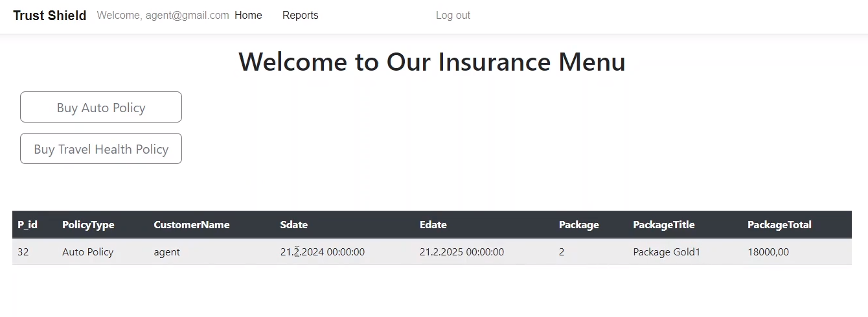This screenshot has height=317, width=868.
Task: Select the PackageTitle column header
Action: tap(663, 225)
